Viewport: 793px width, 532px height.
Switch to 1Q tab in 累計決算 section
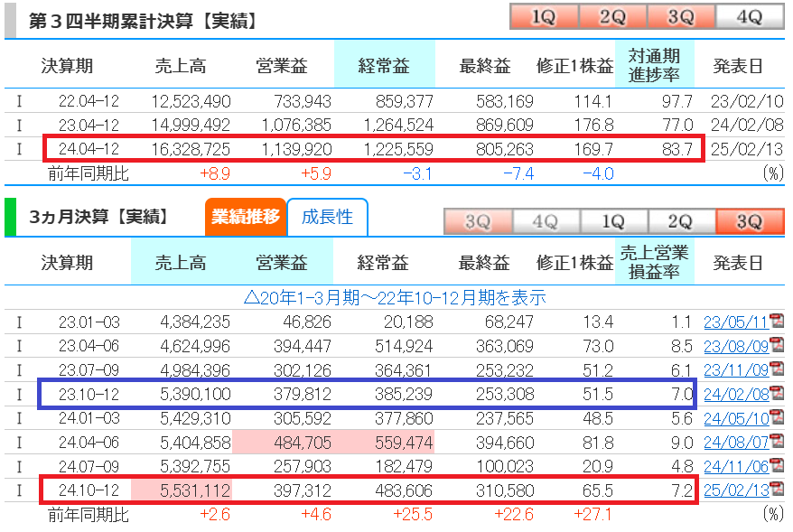545,16
